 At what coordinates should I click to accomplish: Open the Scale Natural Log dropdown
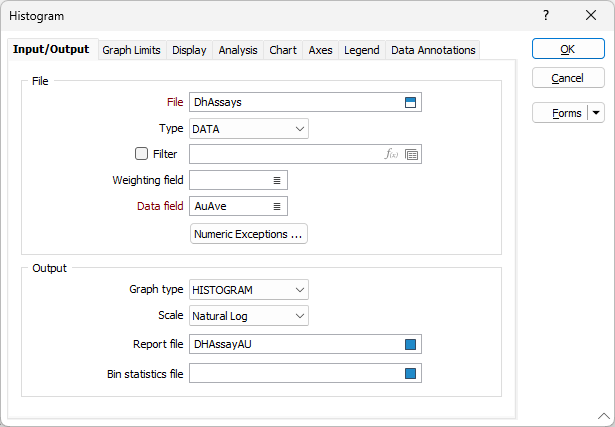[x=300, y=316]
